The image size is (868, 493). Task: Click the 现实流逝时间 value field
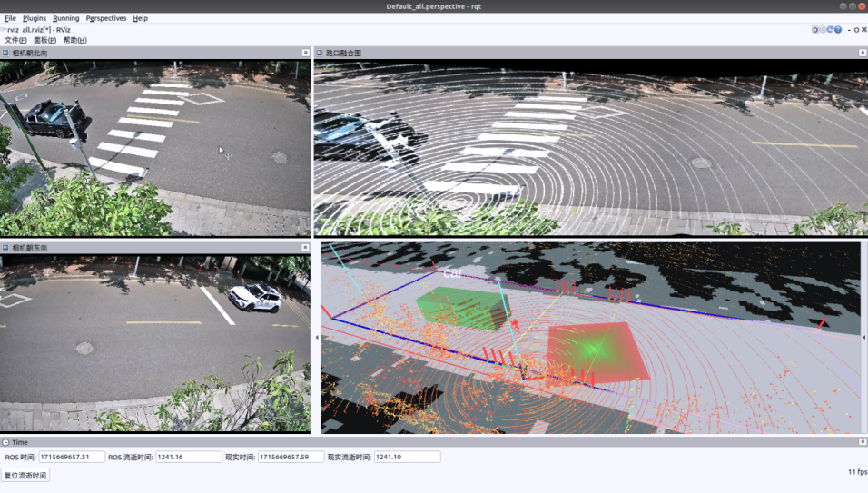407,458
